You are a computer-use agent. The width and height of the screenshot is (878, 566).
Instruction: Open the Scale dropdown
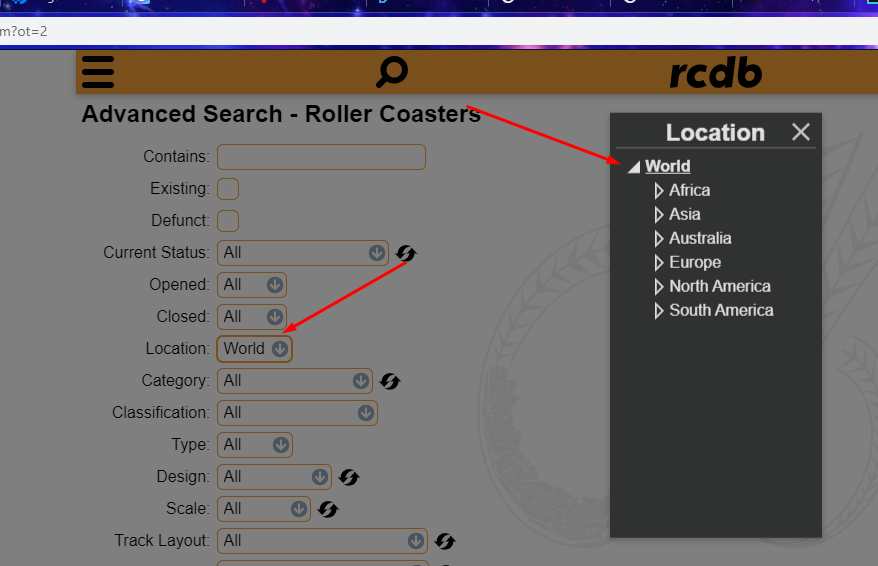(x=264, y=509)
